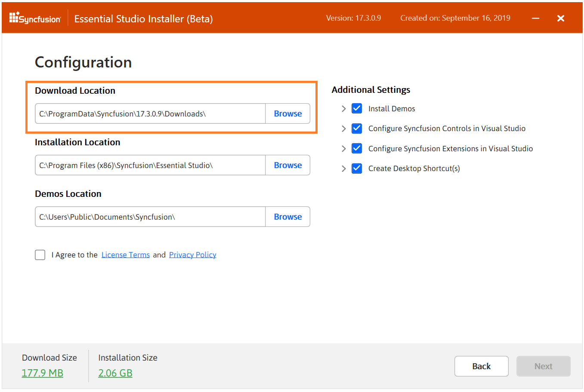
Task: Click the Syncfusion logo in title bar
Action: 35,18
